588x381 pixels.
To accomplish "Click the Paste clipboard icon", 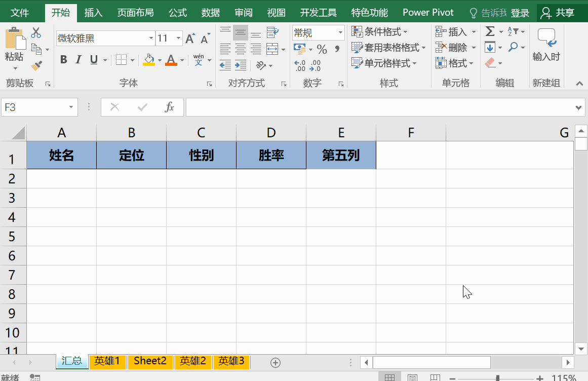I will (x=15, y=38).
